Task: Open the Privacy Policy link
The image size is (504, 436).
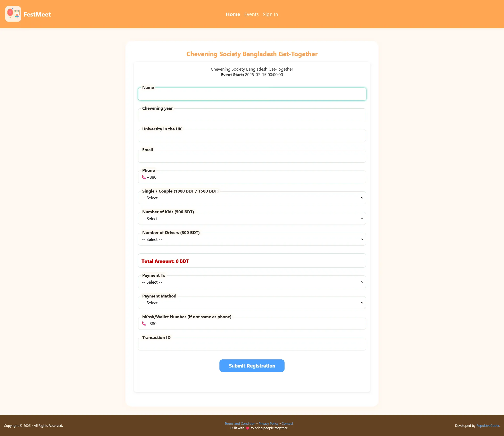Action: 268,423
